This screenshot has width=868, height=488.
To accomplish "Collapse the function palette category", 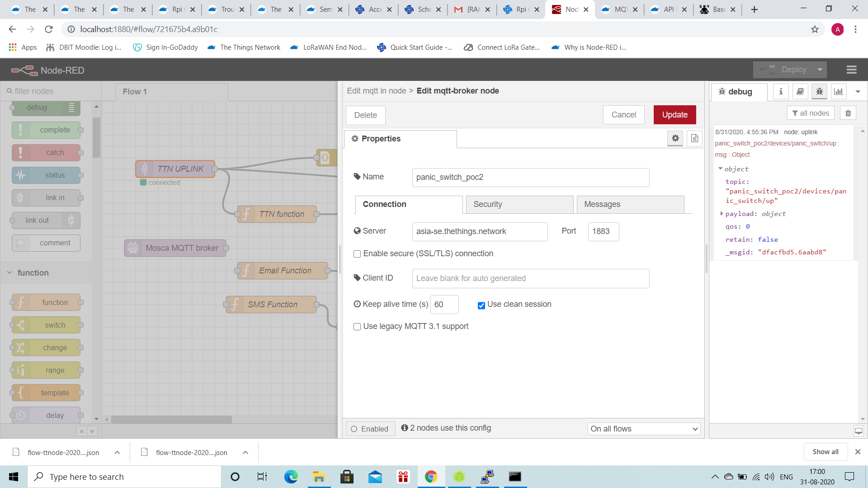I will (9, 272).
